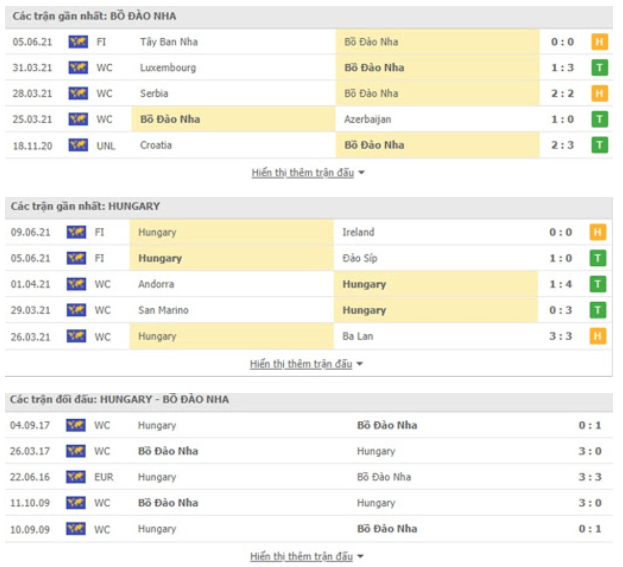Click the orange H badge on Ba Lan row
Viewport: 623px width, 567px height.
click(598, 337)
